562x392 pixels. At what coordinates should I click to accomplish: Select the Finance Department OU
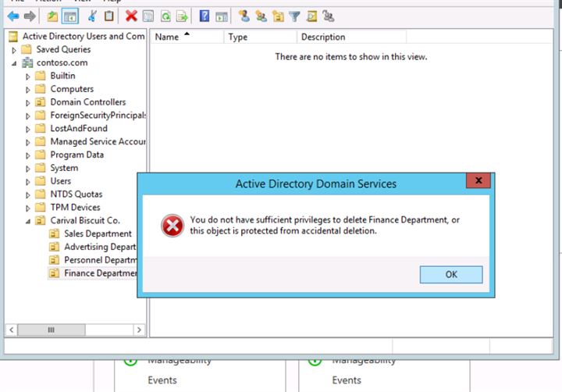pos(101,273)
